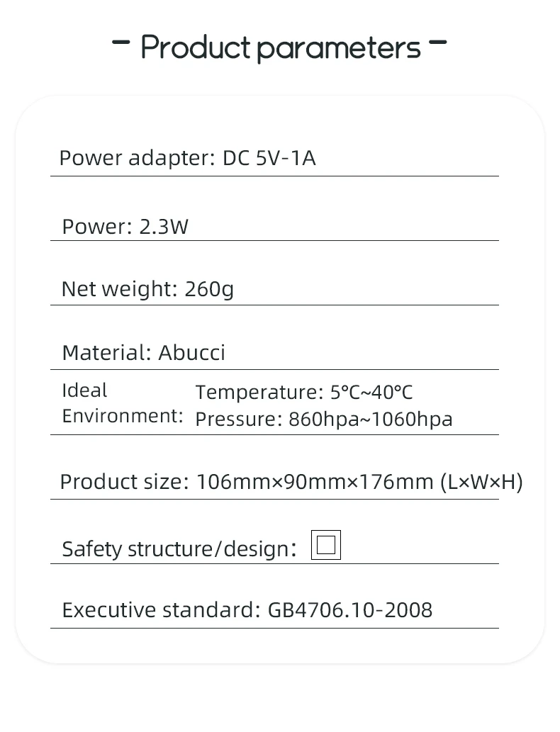Select the "Material:" label
560x732 pixels.
pyautogui.click(x=106, y=353)
